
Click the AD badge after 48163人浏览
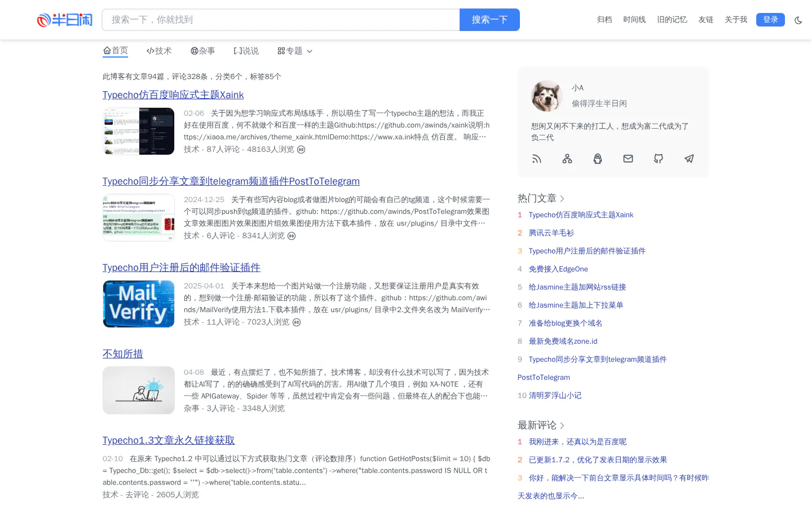301,150
